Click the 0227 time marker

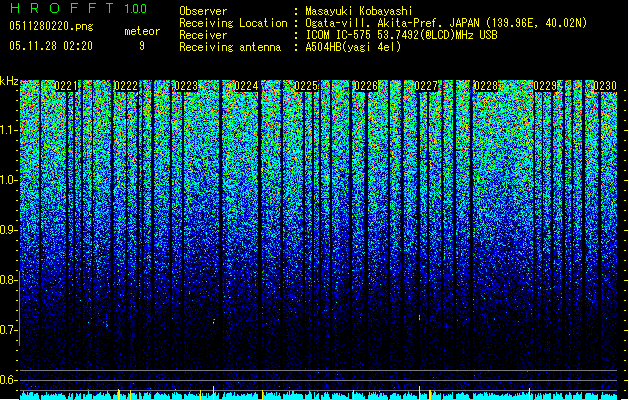426,86
